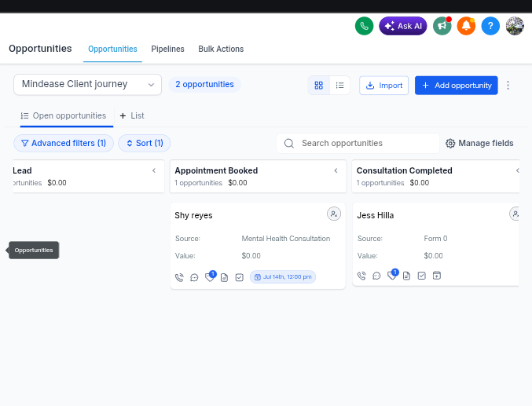532x406 pixels.
Task: Open the megaphone announcements icon
Action: click(442, 26)
